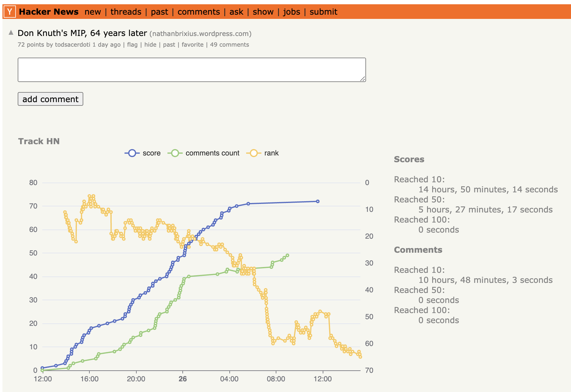Click the Y Hacker News logo
571x392 pixels.
coord(10,12)
